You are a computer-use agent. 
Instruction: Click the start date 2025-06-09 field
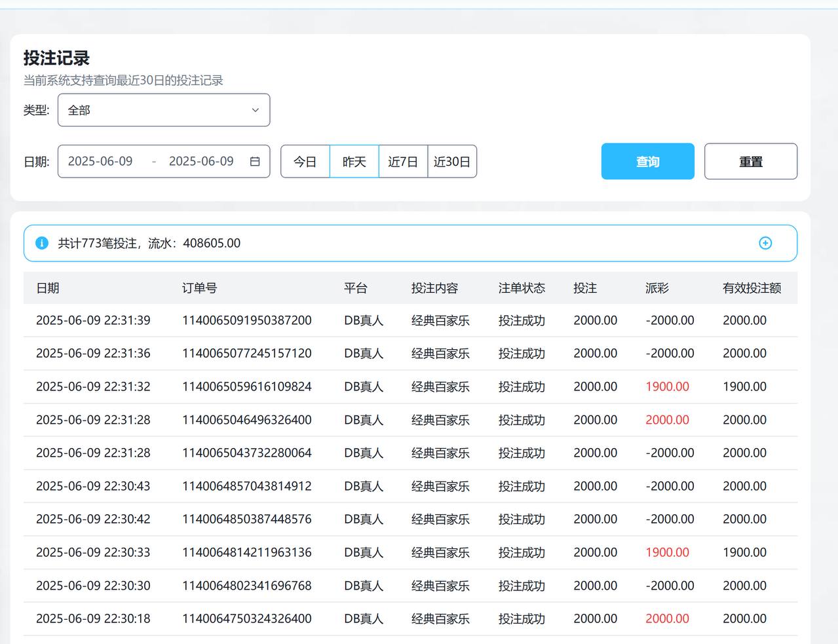pyautogui.click(x=100, y=161)
